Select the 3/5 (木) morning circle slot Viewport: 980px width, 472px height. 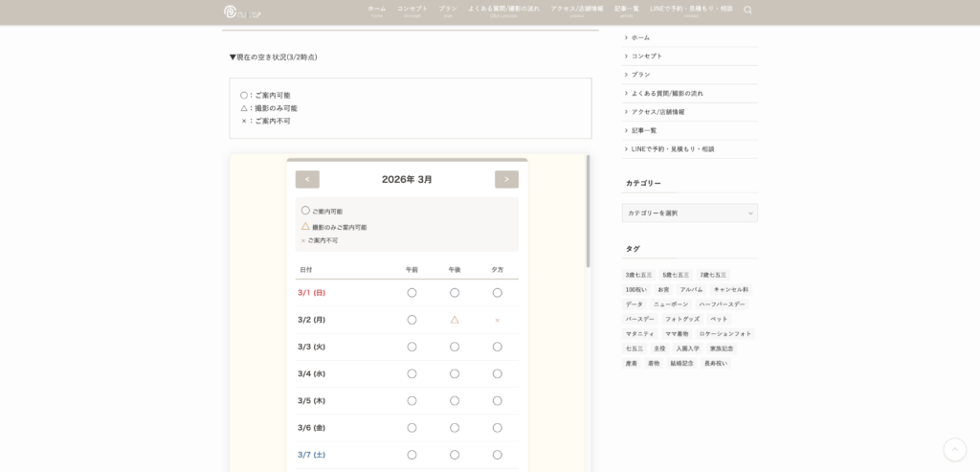point(412,400)
